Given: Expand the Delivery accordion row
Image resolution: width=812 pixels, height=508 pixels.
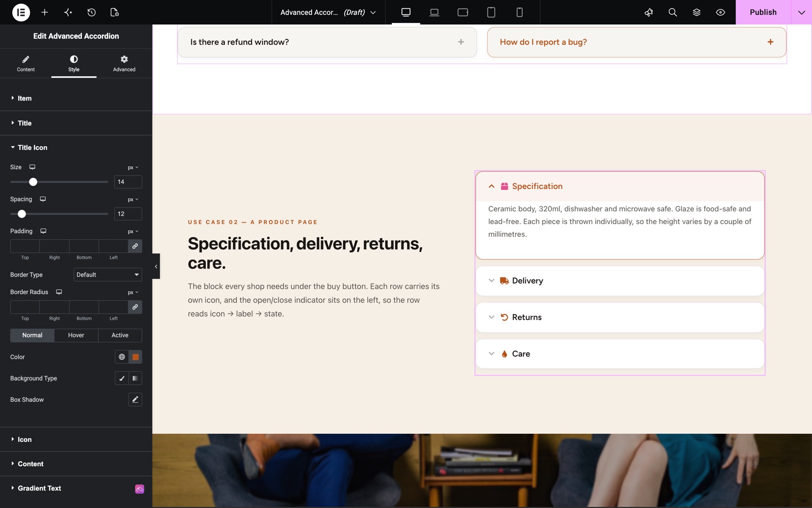Looking at the screenshot, I should (620, 281).
